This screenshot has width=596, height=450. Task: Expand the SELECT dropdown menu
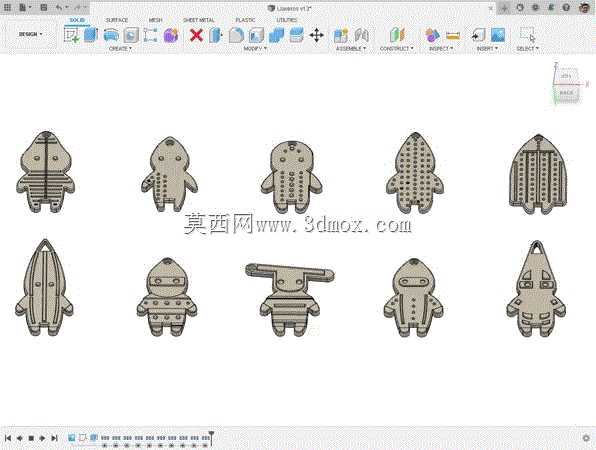point(528,49)
